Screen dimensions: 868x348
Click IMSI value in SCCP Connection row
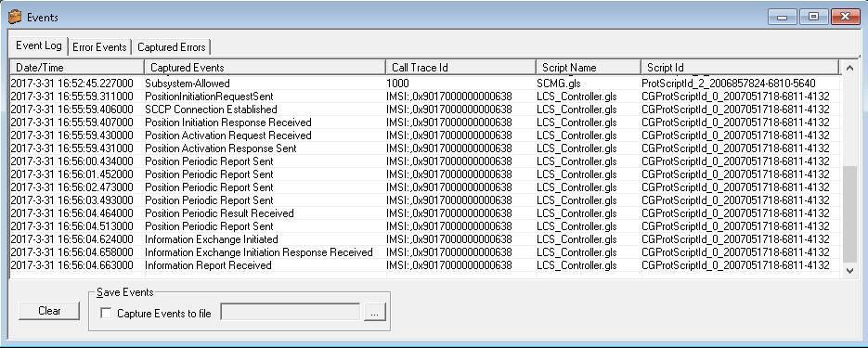click(x=449, y=110)
